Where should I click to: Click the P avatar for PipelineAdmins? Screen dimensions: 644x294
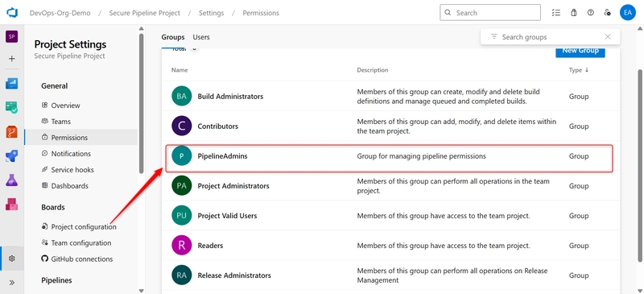point(182,156)
